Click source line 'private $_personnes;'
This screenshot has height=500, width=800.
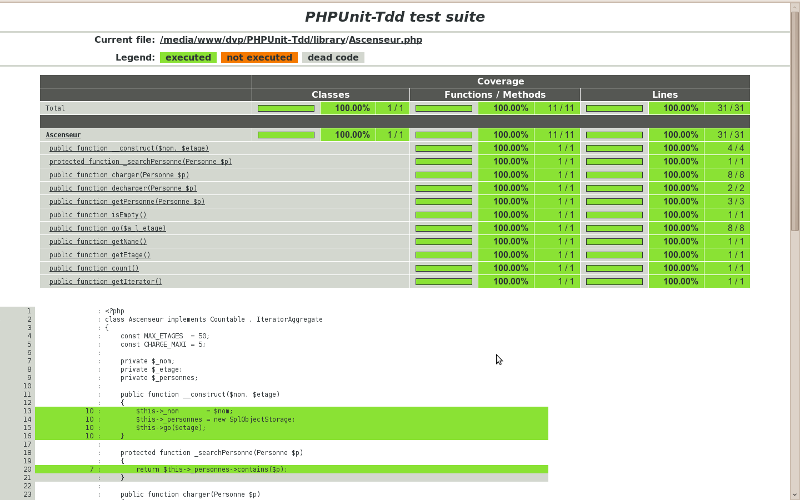tap(159, 378)
